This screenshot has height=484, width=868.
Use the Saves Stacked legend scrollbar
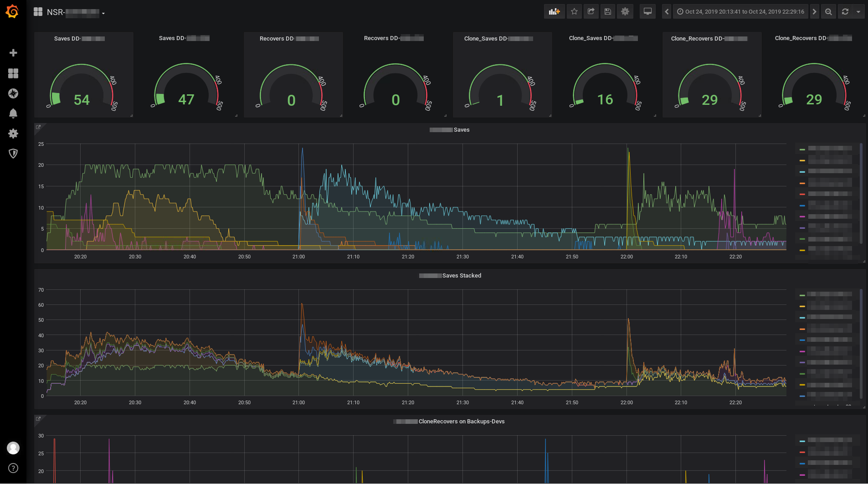861,344
